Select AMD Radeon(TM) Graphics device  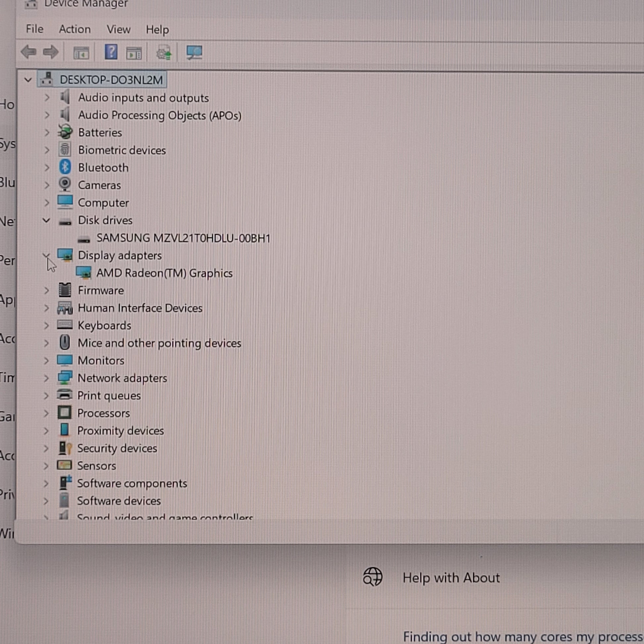pos(164,273)
